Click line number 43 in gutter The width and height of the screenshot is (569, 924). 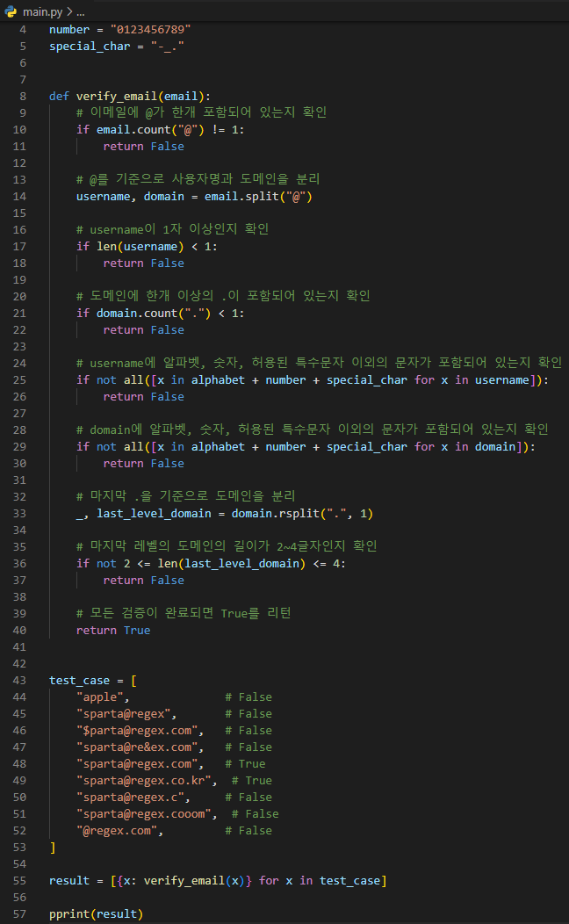[19, 680]
